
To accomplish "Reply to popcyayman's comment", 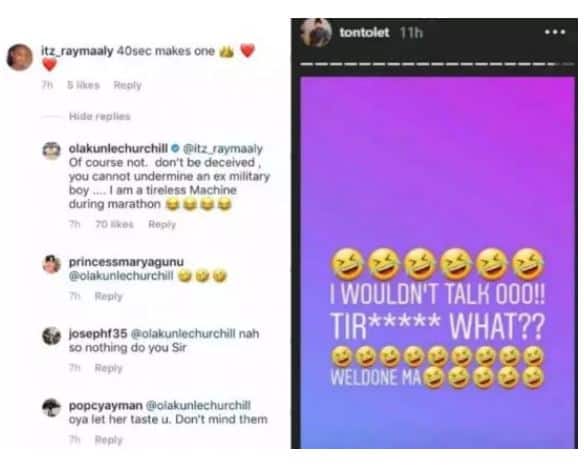I will [x=108, y=440].
